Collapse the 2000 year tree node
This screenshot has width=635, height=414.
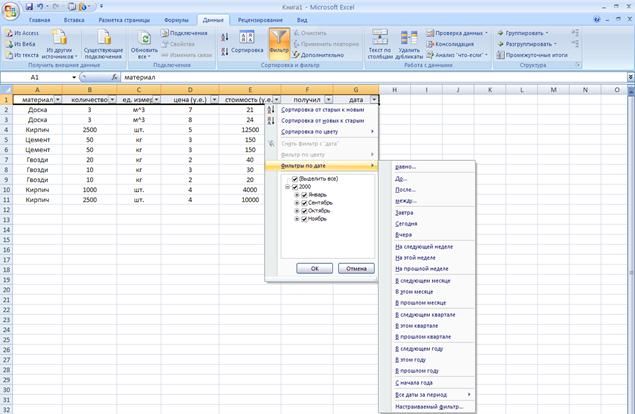(x=288, y=187)
